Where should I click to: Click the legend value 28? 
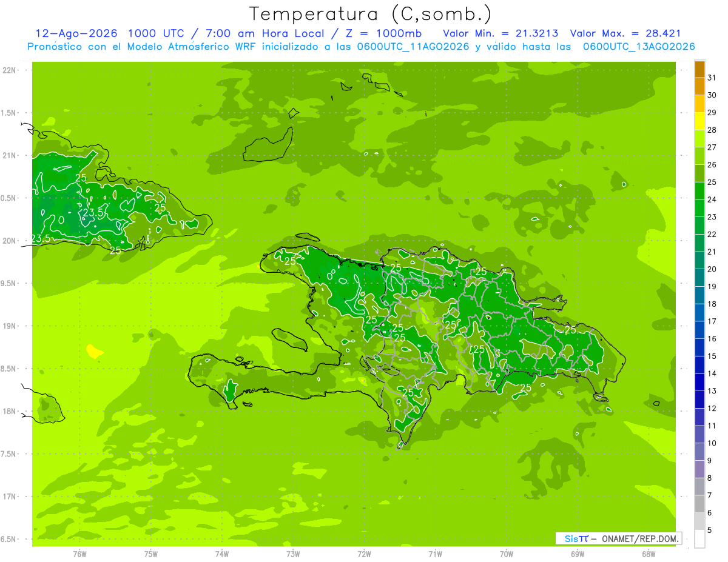click(x=712, y=130)
